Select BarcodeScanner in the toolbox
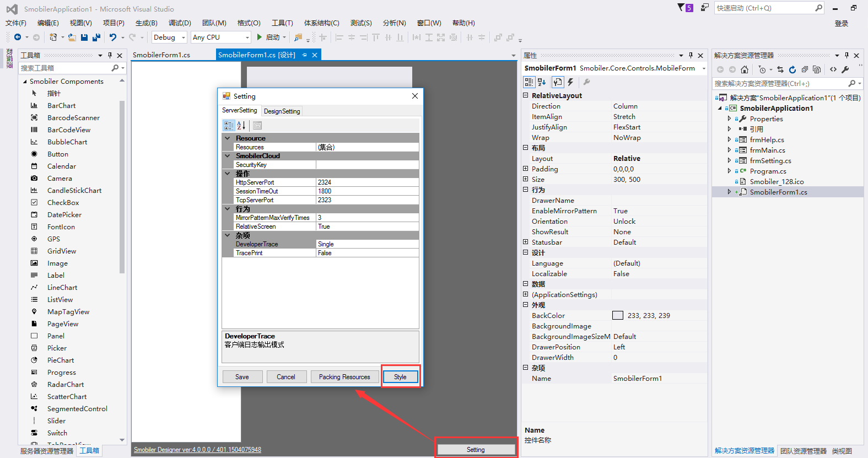The width and height of the screenshot is (868, 458). tap(73, 117)
